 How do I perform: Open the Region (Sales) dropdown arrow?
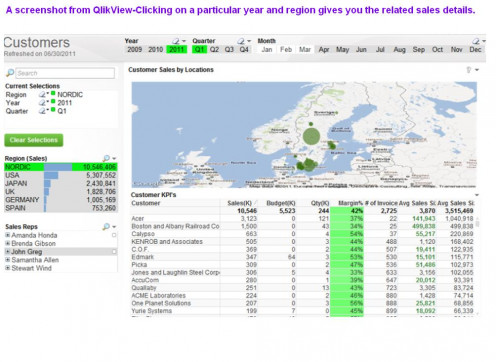[114, 159]
